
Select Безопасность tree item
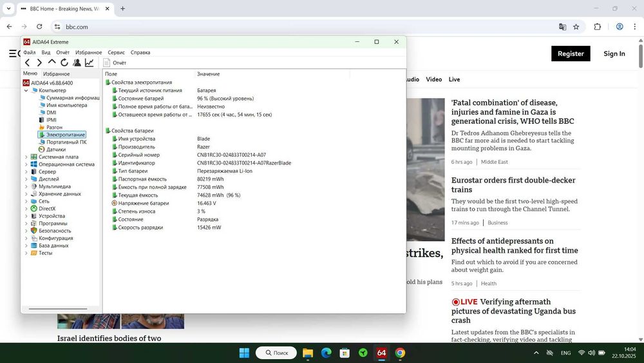[x=51, y=231]
